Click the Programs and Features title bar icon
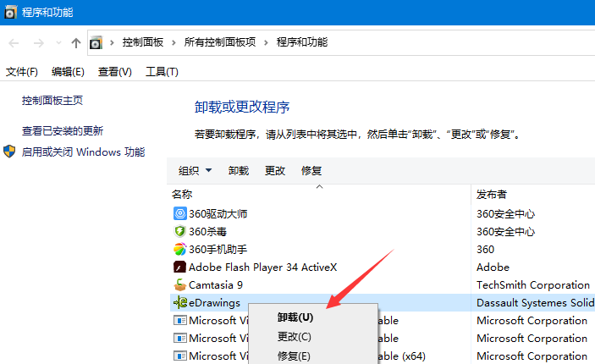The width and height of the screenshot is (595, 364). click(x=10, y=12)
